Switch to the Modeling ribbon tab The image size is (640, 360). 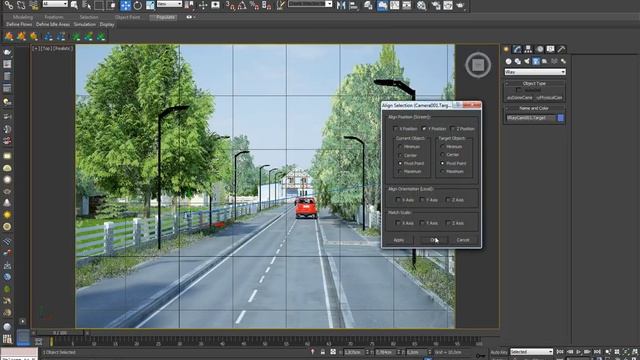[23, 17]
